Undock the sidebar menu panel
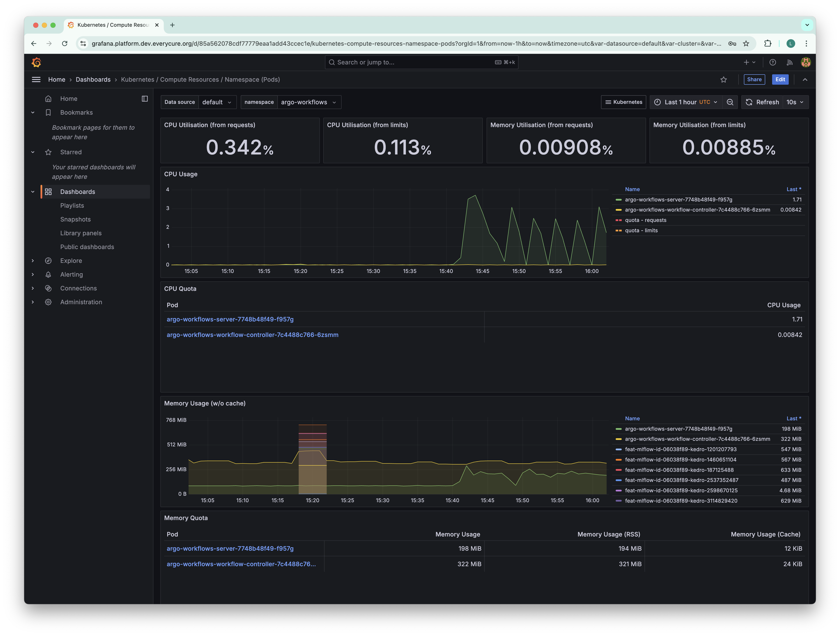Viewport: 840px width, 636px height. coord(145,99)
